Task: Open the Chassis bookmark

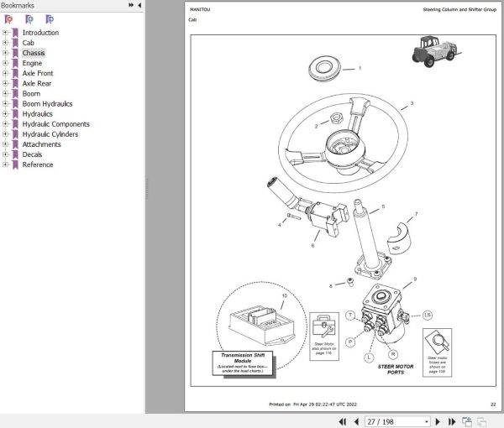Action: click(34, 53)
